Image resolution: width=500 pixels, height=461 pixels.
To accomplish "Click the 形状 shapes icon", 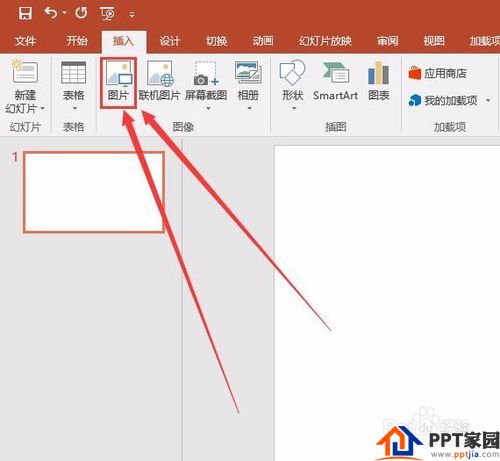I will pos(292,73).
